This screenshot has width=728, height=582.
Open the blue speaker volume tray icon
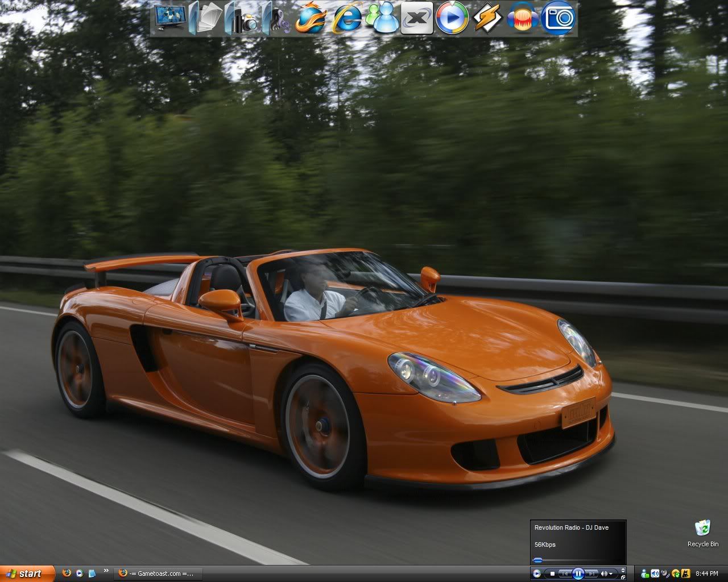click(x=655, y=573)
